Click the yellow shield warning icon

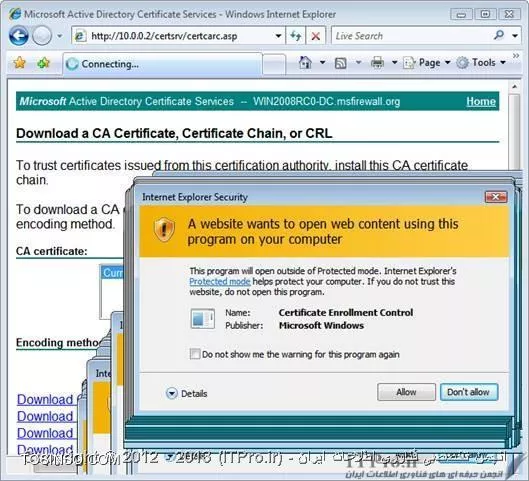point(164,229)
